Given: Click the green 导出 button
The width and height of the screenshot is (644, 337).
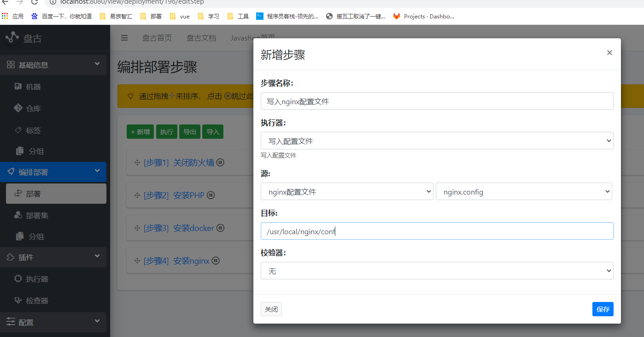Looking at the screenshot, I should (189, 131).
